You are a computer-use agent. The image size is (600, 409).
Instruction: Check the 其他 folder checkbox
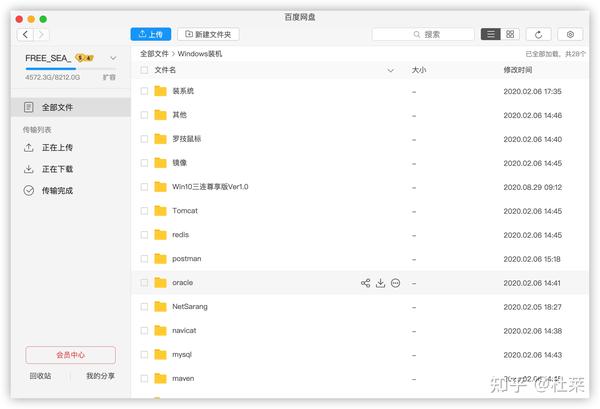[144, 115]
